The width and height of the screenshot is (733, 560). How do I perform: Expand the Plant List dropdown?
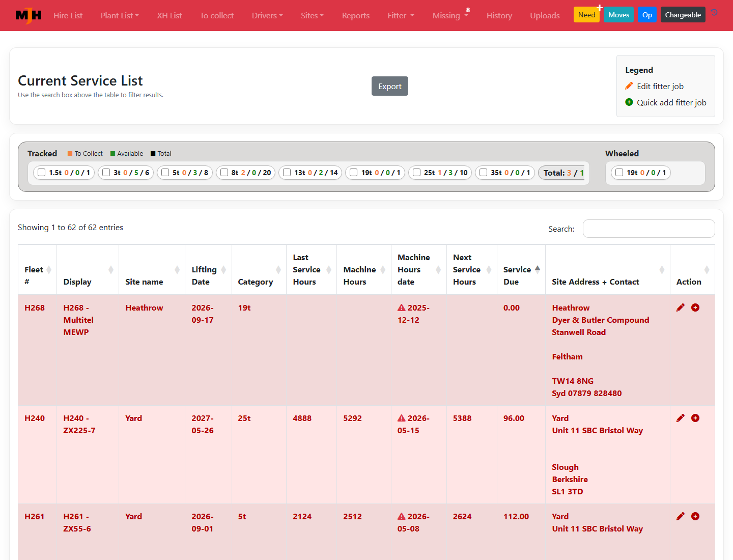tap(120, 15)
